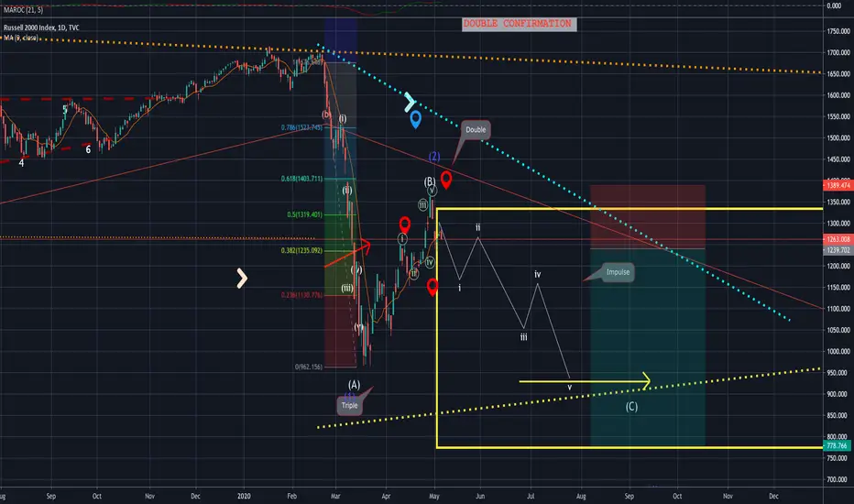854x504 pixels.
Task: Click the Feb label on the time axis
Action: coord(292,496)
